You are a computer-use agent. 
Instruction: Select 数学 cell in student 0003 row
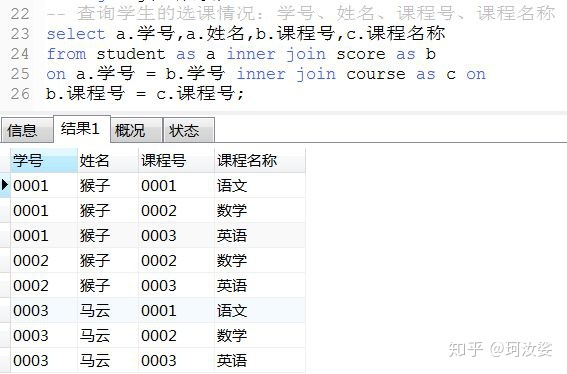point(260,335)
